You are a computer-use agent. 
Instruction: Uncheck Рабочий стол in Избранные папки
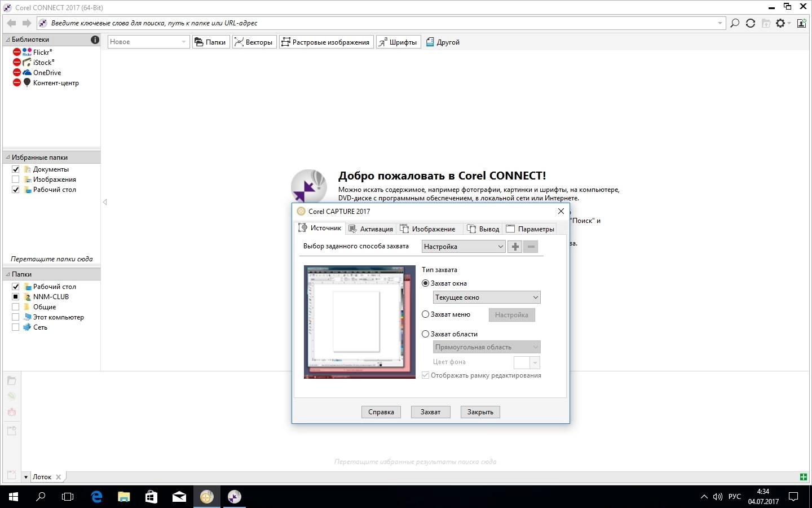pos(16,190)
